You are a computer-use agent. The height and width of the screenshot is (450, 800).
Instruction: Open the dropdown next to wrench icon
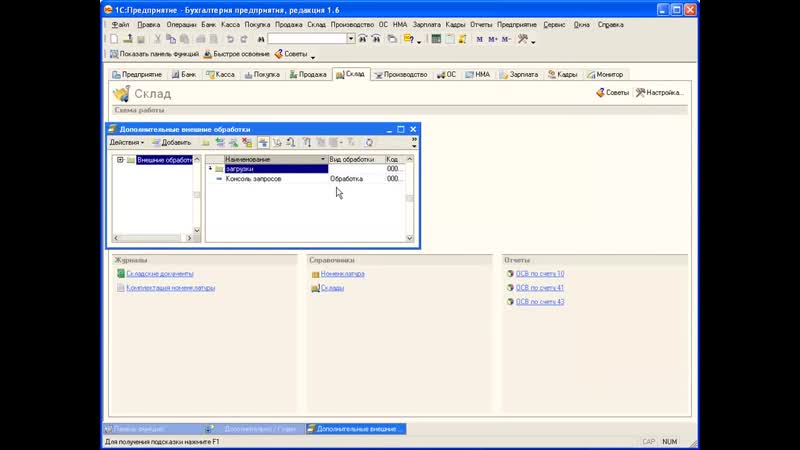pos(533,41)
